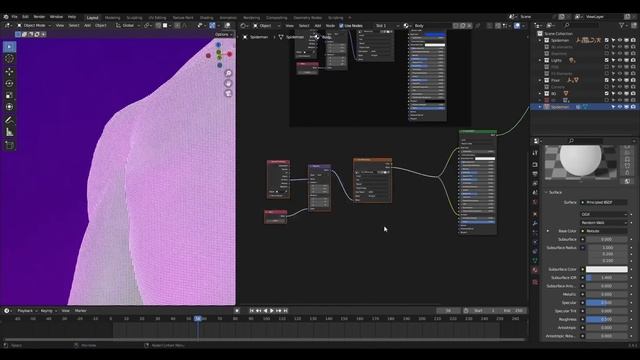Open Global transform orientation dropdown
Image resolution: width=640 pixels, height=360 pixels.
point(128,25)
